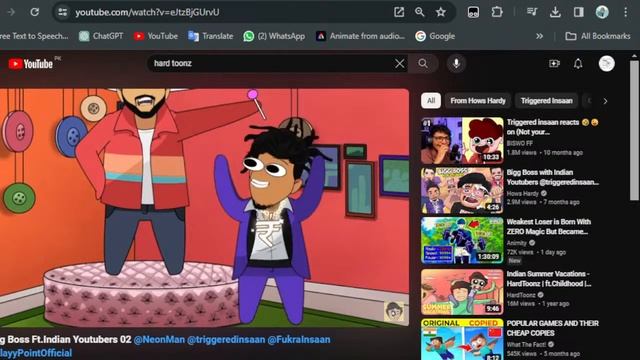Click the zoom magnifier icon in address bar

tap(420, 12)
